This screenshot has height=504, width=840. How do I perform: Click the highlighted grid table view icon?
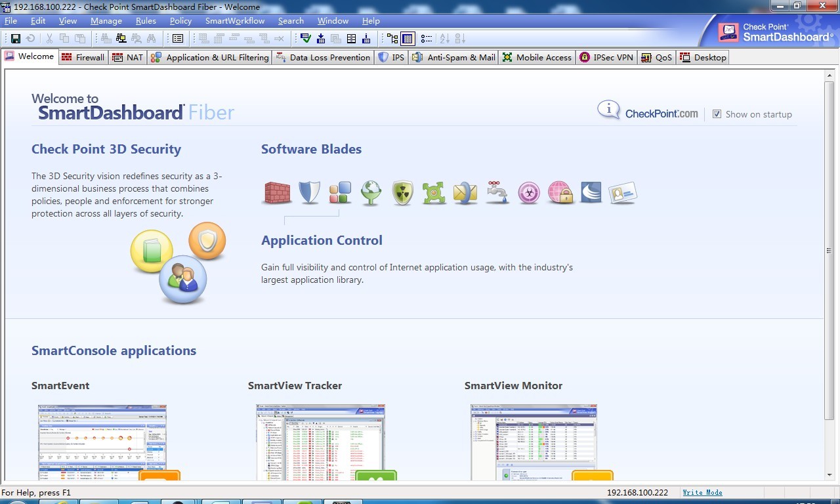coord(408,39)
